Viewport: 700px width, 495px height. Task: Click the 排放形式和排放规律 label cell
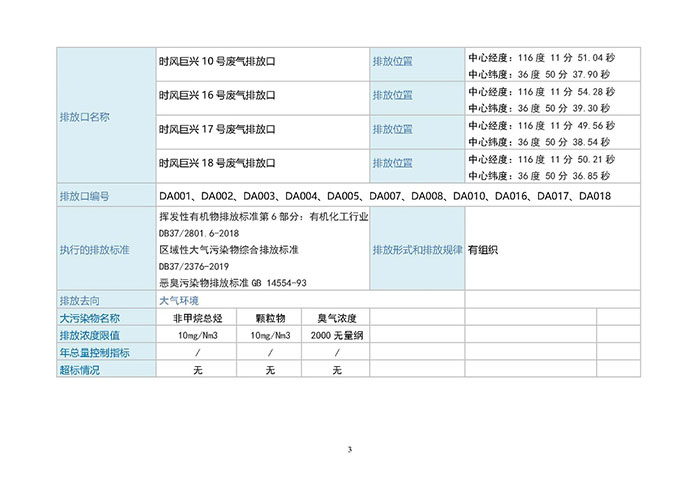[417, 249]
